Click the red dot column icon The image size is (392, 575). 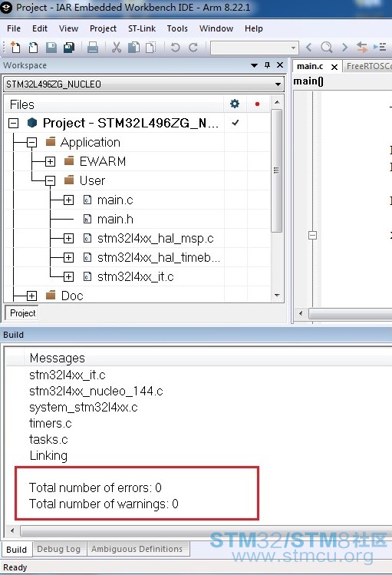[x=257, y=104]
